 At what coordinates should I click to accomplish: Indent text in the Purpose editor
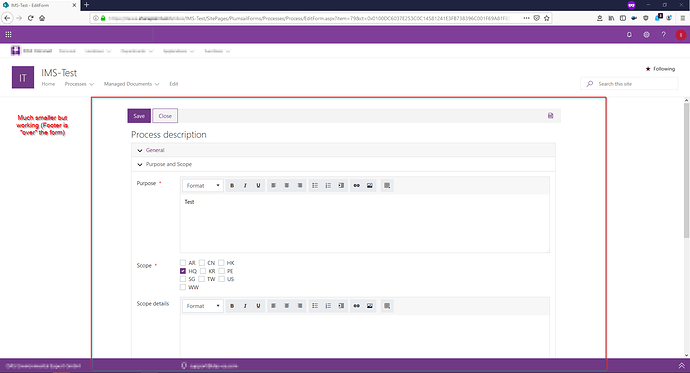click(341, 186)
